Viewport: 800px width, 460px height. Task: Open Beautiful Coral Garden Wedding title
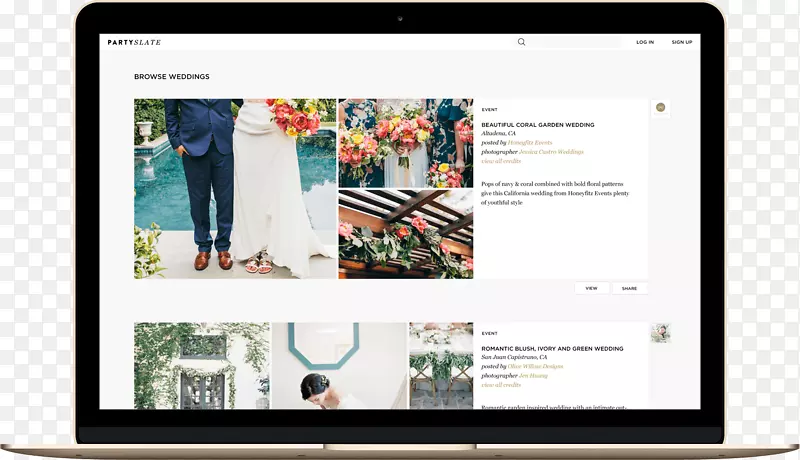click(x=538, y=124)
